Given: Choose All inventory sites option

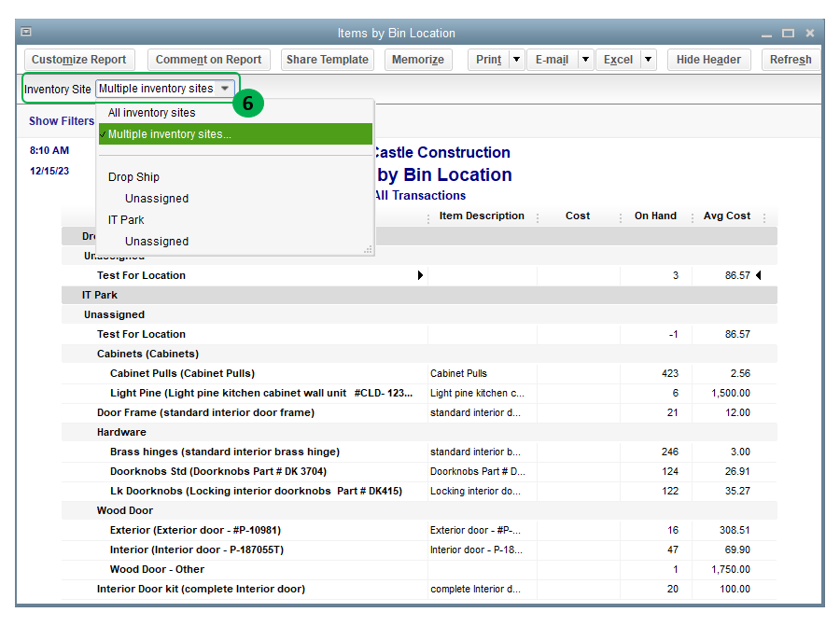Looking at the screenshot, I should click(151, 113).
